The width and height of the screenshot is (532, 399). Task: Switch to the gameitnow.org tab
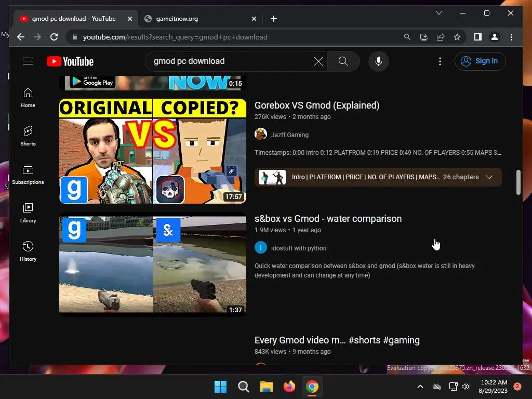pos(200,19)
